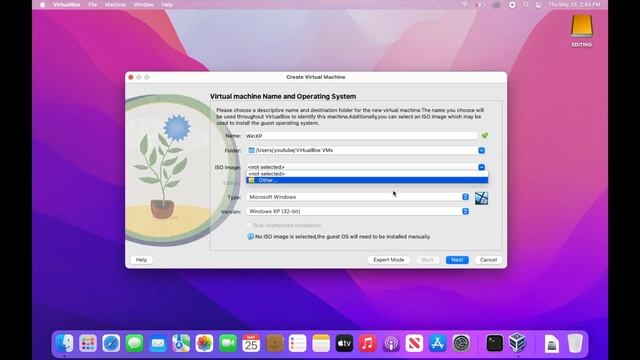Click the Next button

[457, 260]
